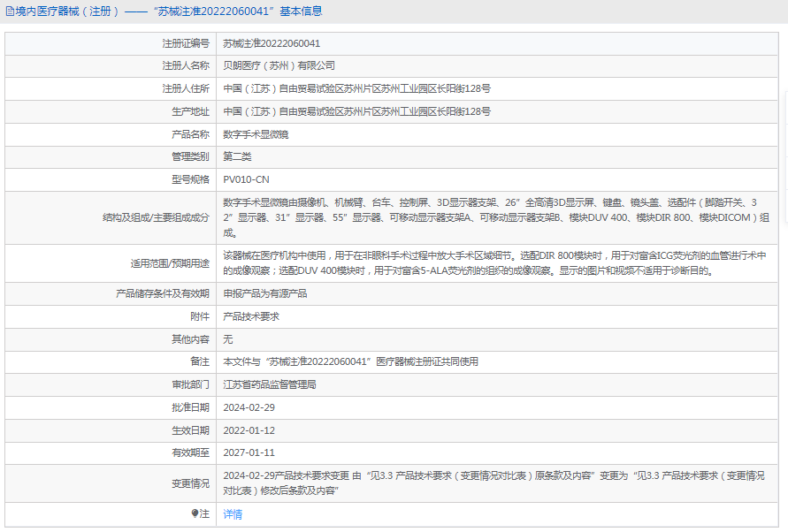This screenshot has height=532, width=788.
Task: Click the 备注 row label
Action: [x=200, y=361]
